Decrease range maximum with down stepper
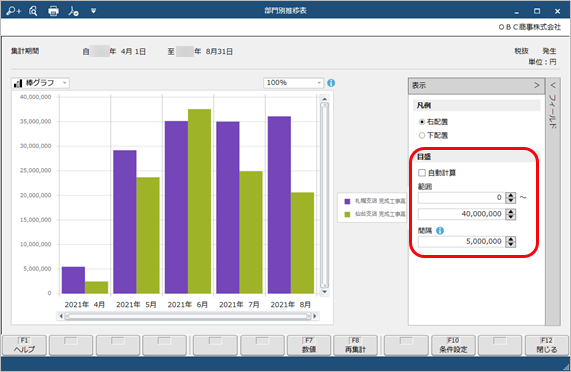 [x=511, y=217]
